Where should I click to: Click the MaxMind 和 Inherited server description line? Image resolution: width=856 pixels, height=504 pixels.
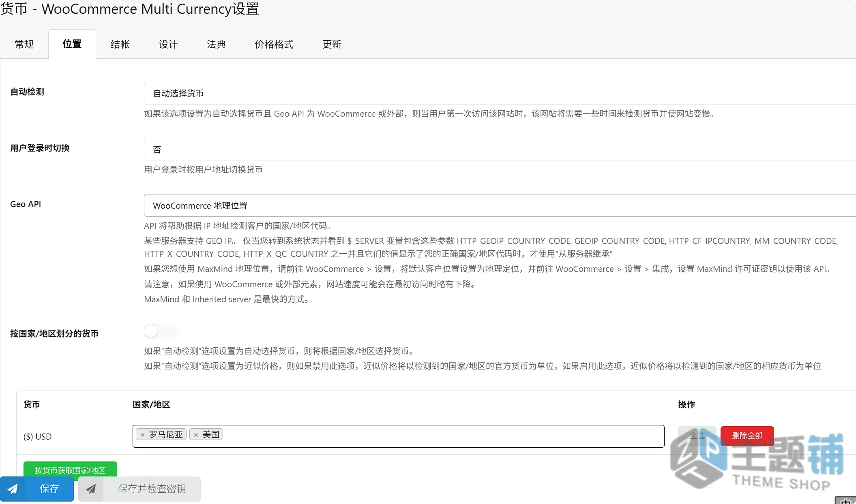(227, 299)
